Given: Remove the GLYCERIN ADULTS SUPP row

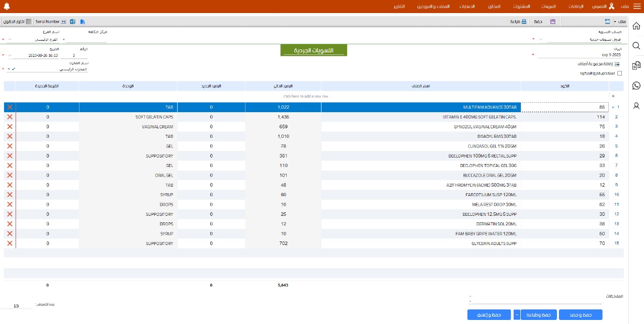Looking at the screenshot, I should [x=10, y=244].
